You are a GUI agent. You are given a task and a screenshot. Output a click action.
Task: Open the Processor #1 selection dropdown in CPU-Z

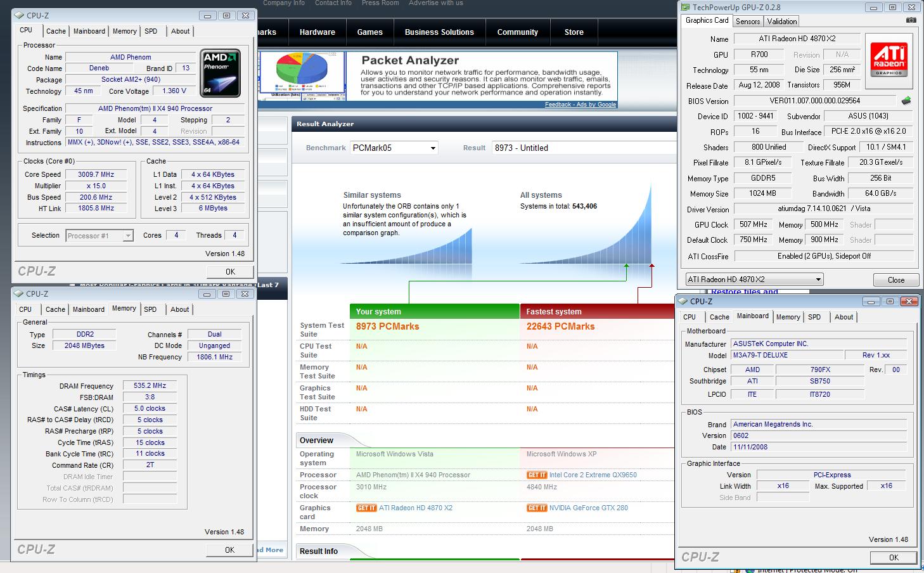[99, 235]
